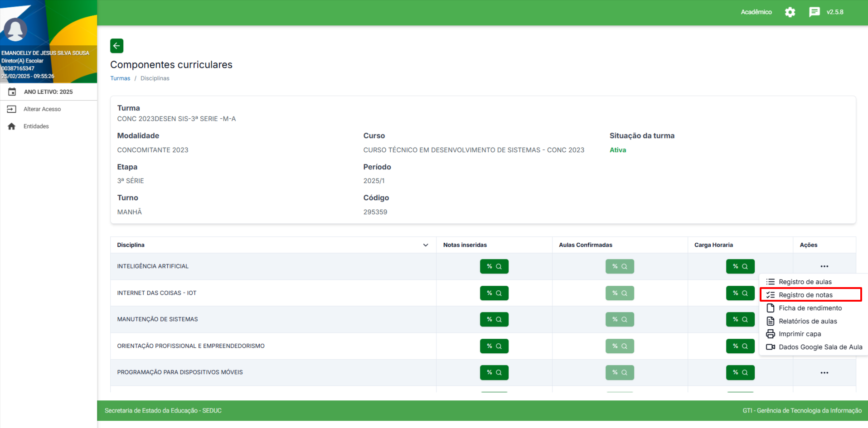Open the settings gear icon
Screen dimensions: 868x428
790,12
